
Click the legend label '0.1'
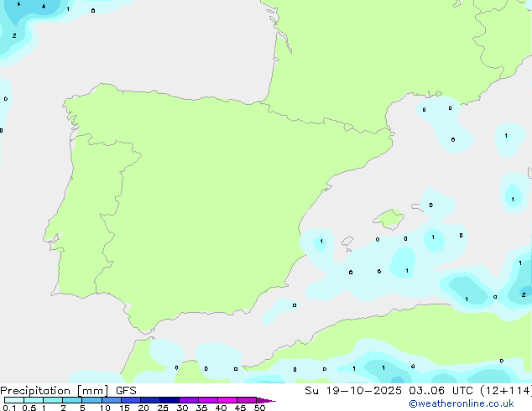(x=9, y=408)
